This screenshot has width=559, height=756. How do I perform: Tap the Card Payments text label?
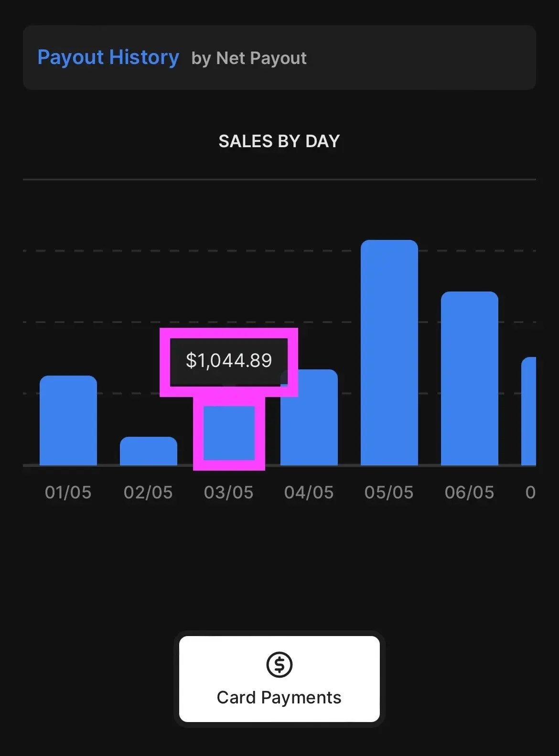[279, 698]
